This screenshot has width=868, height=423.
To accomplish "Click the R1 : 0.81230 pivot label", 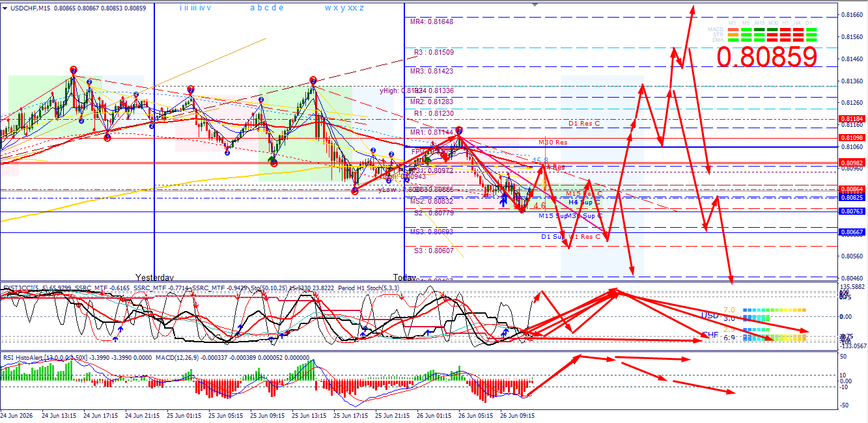I will 434,113.
